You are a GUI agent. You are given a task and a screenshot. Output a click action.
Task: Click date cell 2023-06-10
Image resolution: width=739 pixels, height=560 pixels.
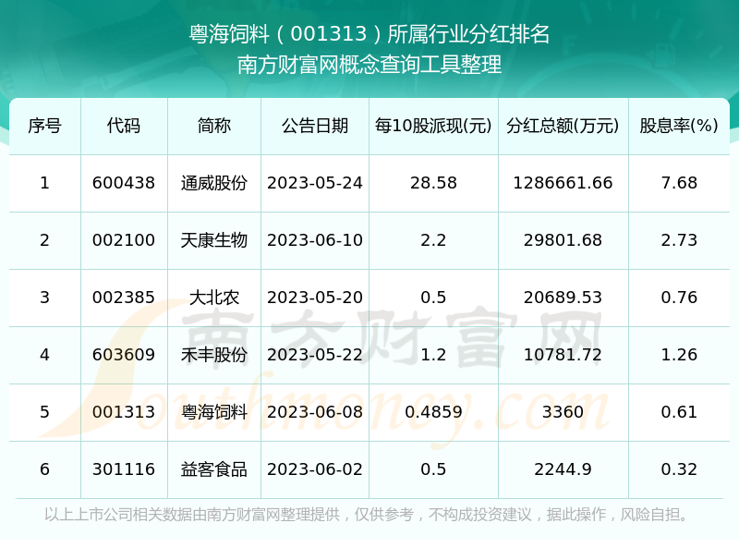315,240
